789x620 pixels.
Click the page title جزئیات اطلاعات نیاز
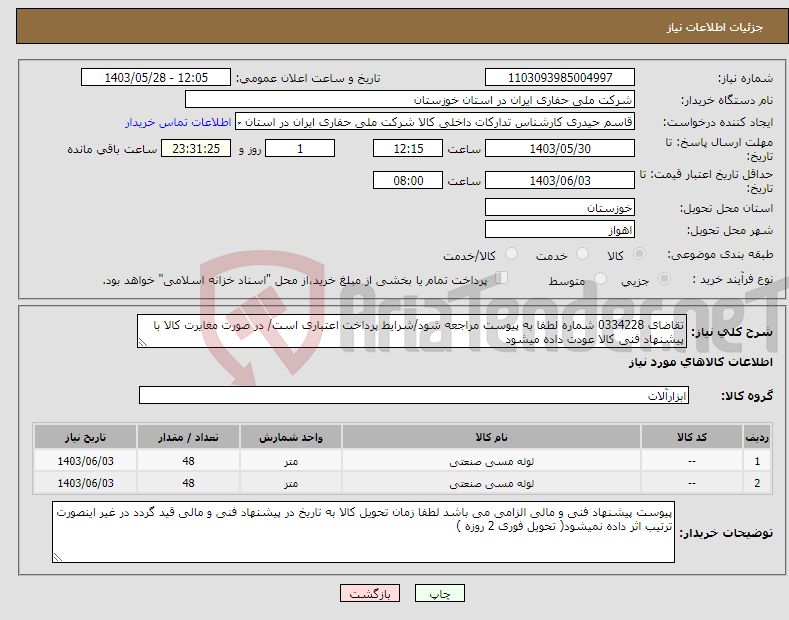(715, 27)
